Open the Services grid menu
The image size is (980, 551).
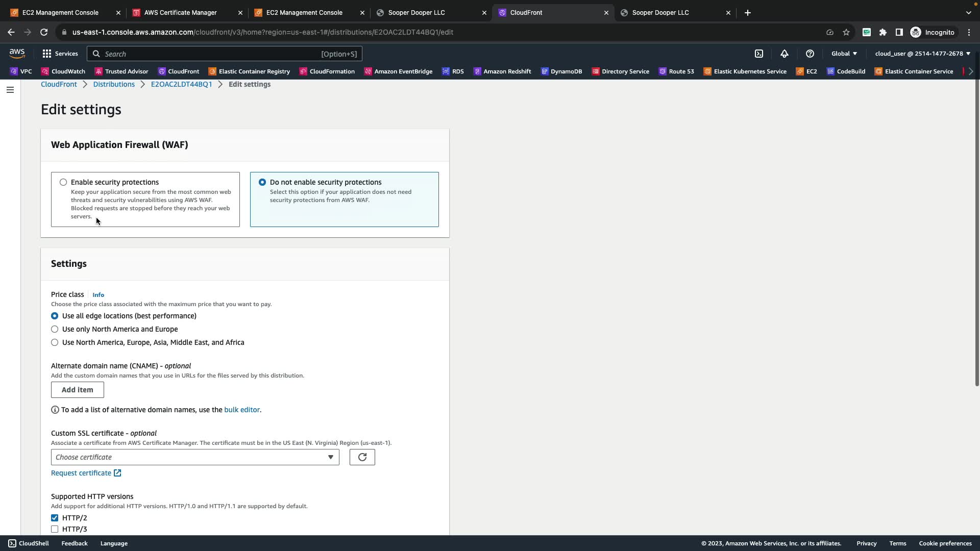60,54
